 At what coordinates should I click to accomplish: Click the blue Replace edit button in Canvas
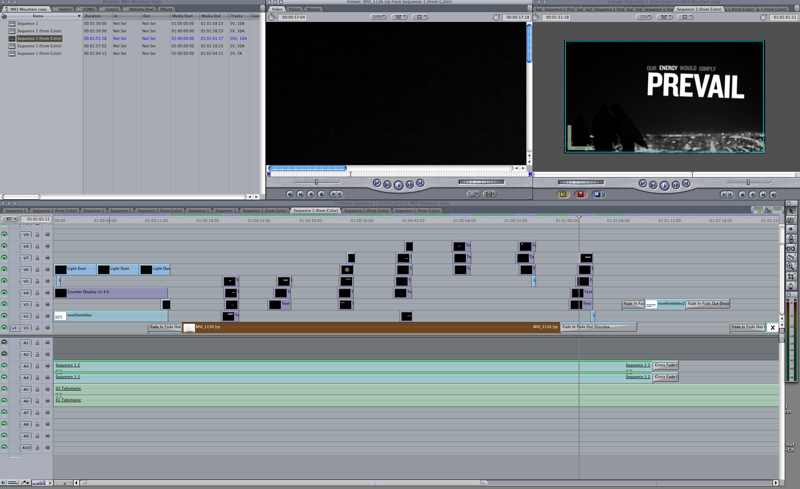coord(598,194)
